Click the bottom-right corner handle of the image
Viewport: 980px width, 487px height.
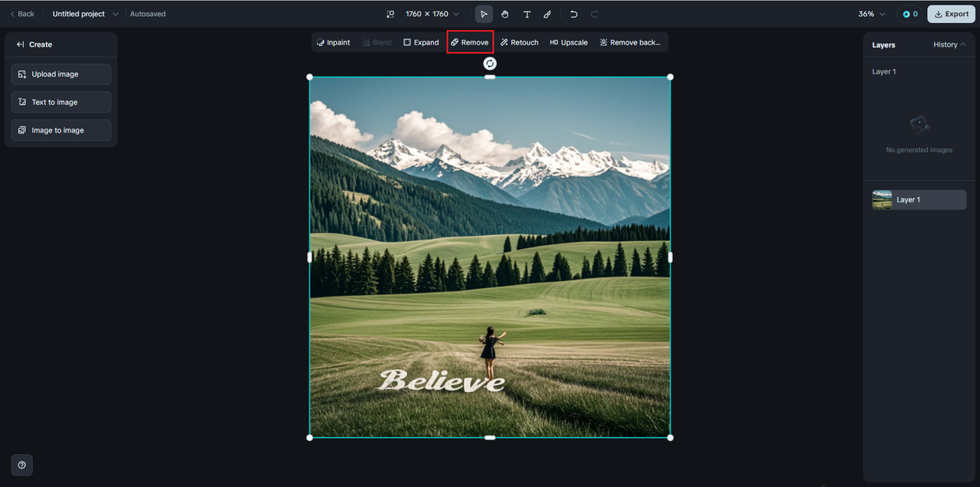(671, 437)
